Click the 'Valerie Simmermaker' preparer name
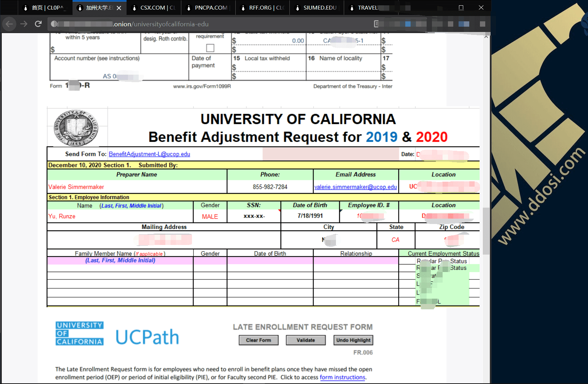The height and width of the screenshot is (384, 588). (76, 187)
